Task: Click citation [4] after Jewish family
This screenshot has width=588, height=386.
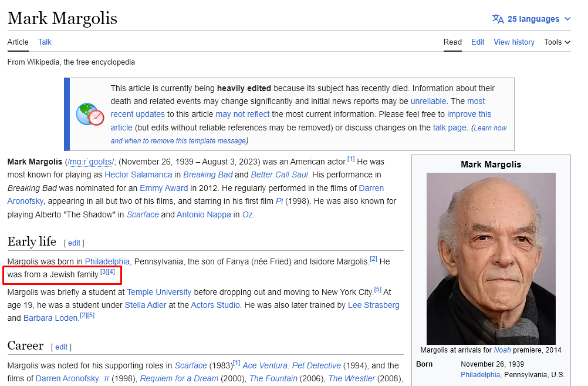Action: coord(111,272)
